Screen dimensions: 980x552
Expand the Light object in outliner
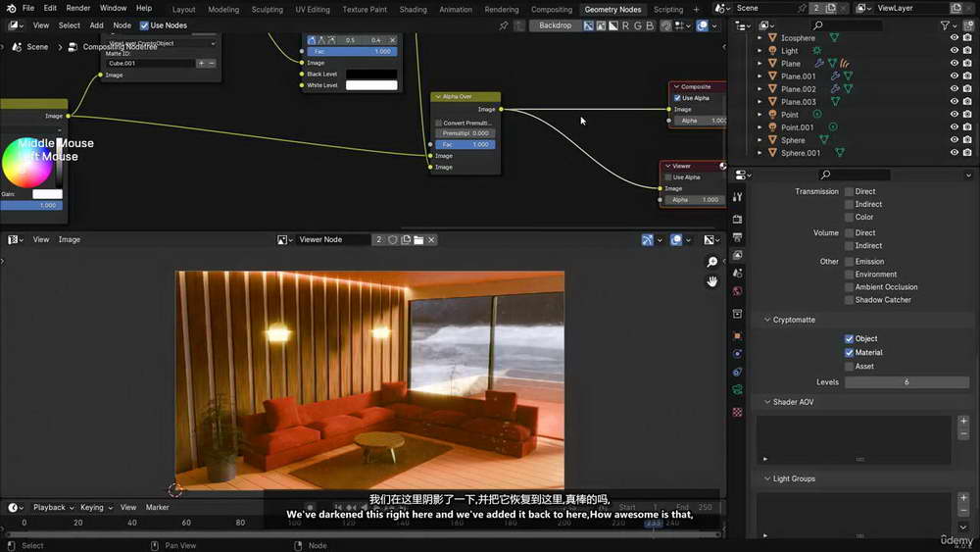click(x=759, y=51)
